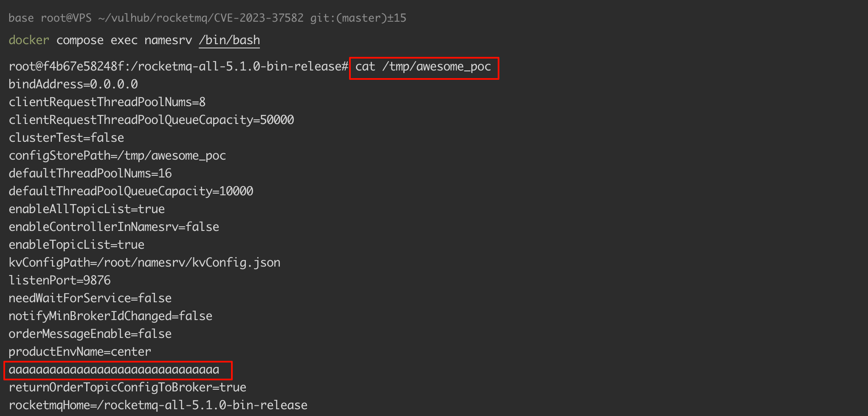Click the clientRequestThreadPoolQueueCapacity=50000 line
Viewport: 868px width, 416px height.
coord(151,120)
